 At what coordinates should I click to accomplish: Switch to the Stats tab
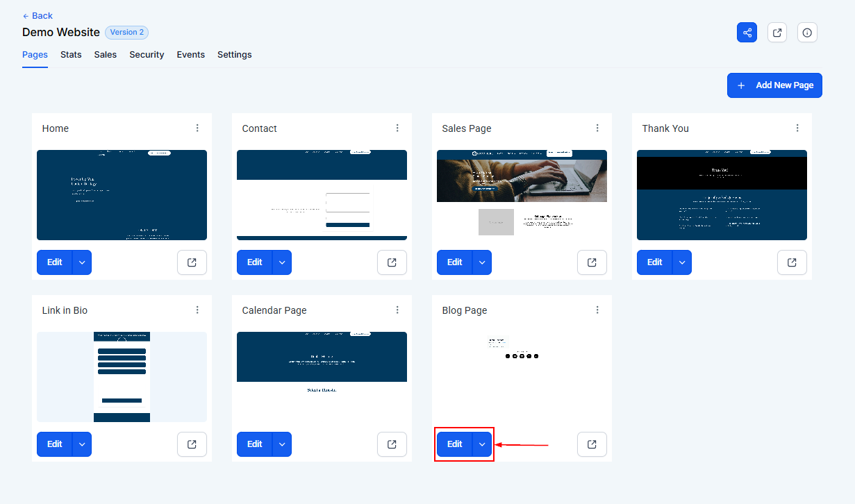point(71,55)
